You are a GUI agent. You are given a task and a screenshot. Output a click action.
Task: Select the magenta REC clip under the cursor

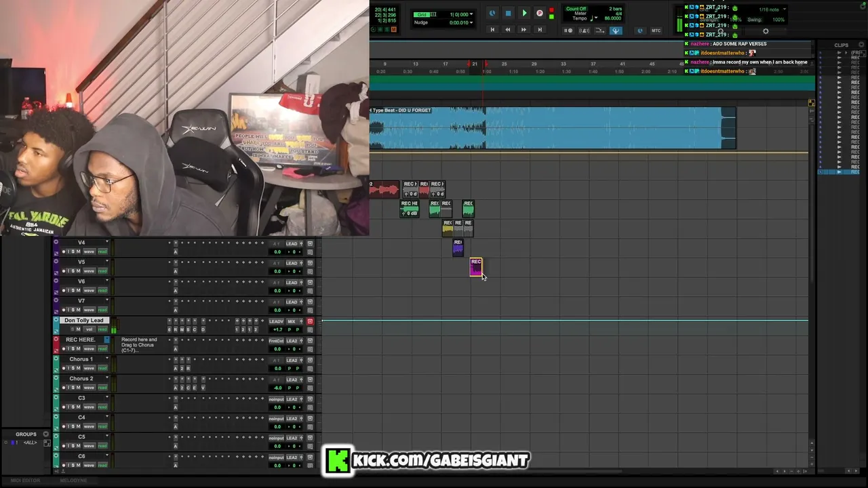476,267
